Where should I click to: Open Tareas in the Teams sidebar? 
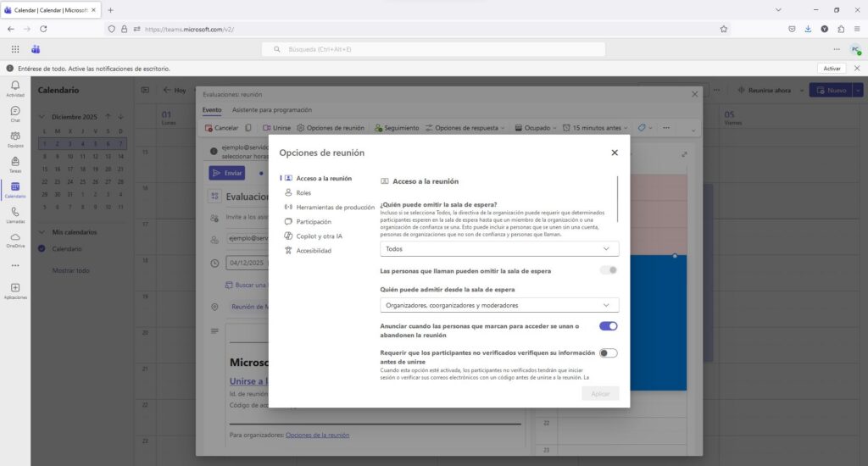tap(15, 164)
